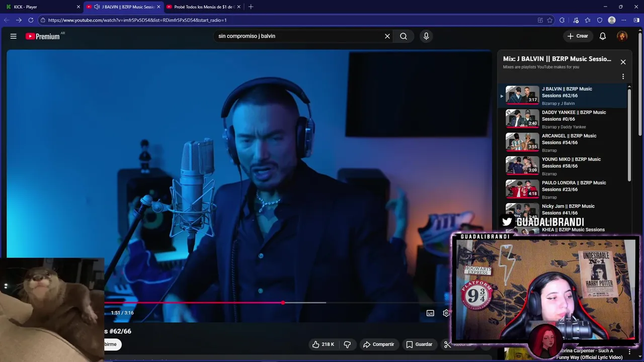The height and width of the screenshot is (362, 644).
Task: Reload the current page
Action: (x=31, y=20)
